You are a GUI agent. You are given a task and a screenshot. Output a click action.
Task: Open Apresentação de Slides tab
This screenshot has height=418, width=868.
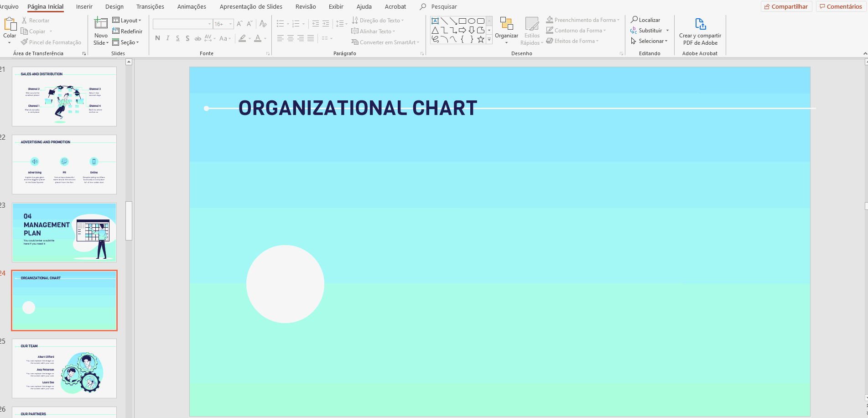[x=251, y=6]
